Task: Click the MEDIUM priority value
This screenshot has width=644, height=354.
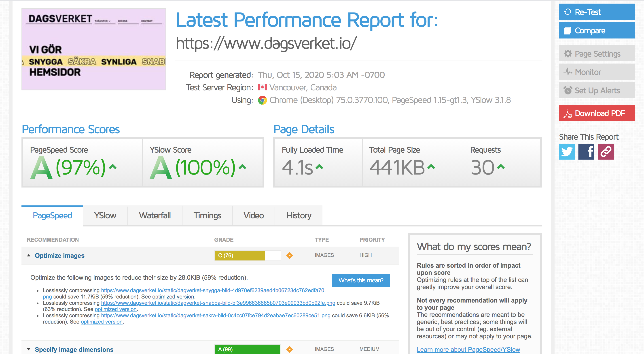Action: pyautogui.click(x=369, y=349)
